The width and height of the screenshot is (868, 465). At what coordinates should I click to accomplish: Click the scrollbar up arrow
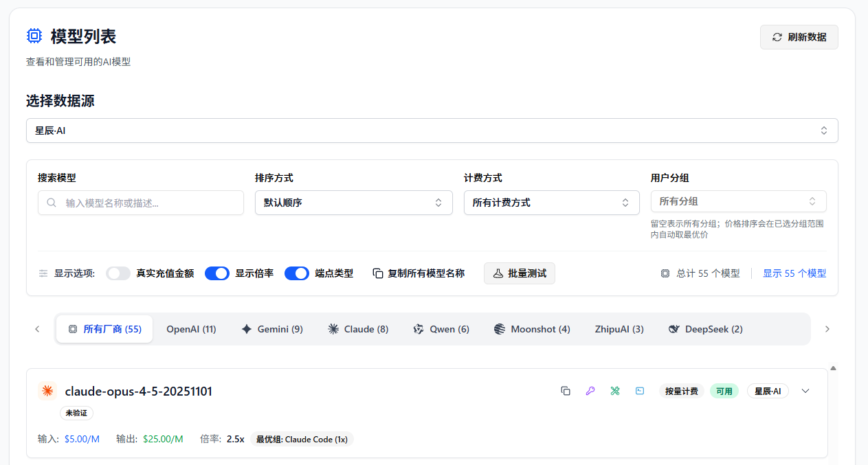pyautogui.click(x=834, y=368)
